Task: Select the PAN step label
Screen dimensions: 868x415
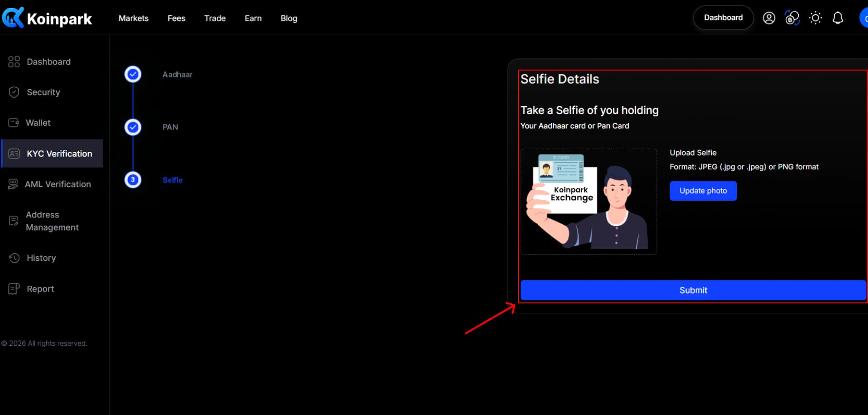Action: coord(170,127)
